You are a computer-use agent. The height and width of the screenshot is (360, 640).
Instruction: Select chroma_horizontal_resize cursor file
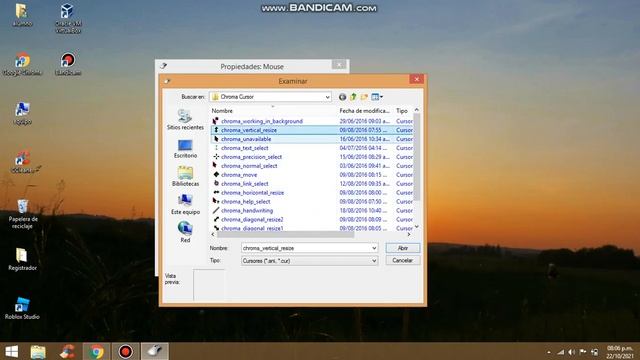tap(252, 193)
